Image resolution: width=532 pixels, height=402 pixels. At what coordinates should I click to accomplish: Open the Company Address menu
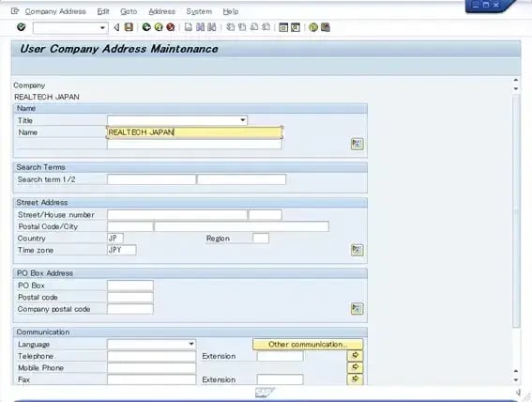[x=55, y=11]
